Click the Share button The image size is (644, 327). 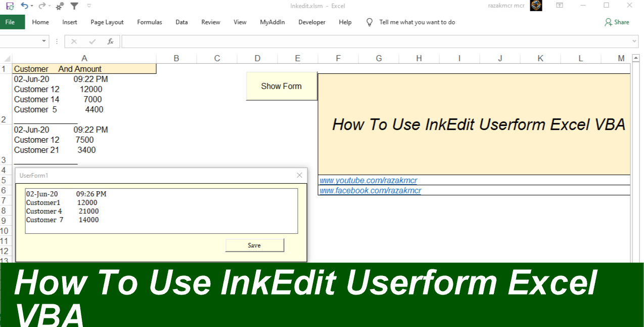(617, 22)
